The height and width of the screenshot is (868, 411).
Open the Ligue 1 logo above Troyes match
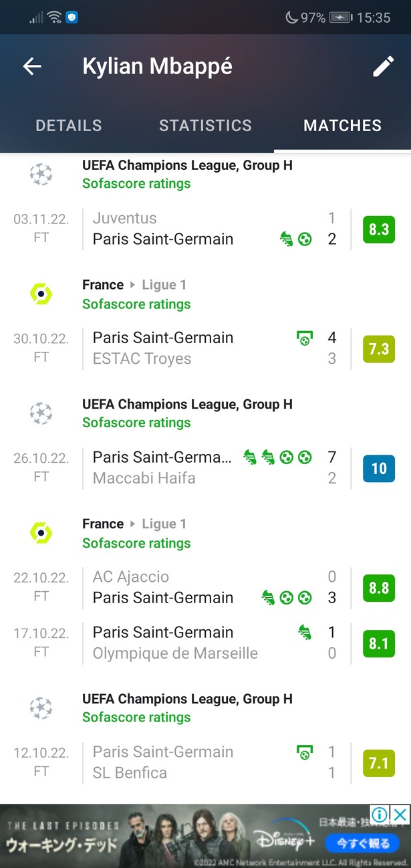(41, 294)
